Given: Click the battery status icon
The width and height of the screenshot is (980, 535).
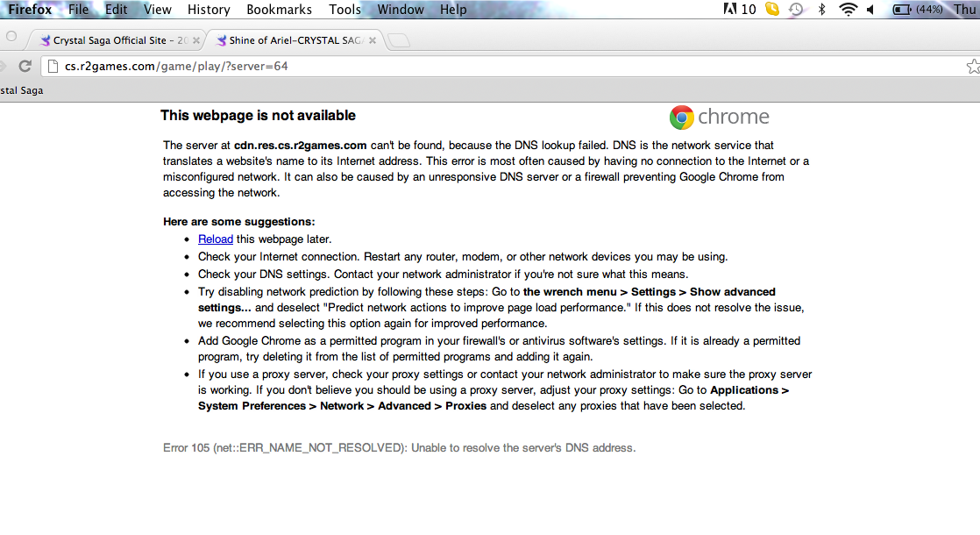Looking at the screenshot, I should pyautogui.click(x=901, y=10).
